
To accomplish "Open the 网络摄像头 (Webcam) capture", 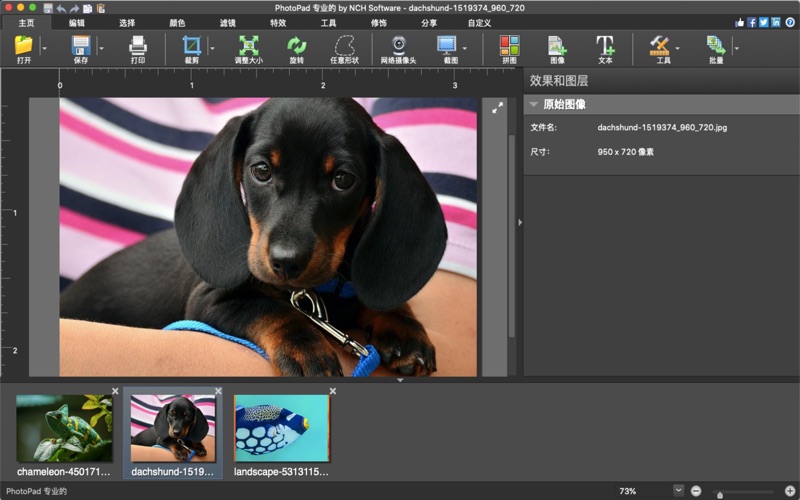I will click(x=398, y=45).
